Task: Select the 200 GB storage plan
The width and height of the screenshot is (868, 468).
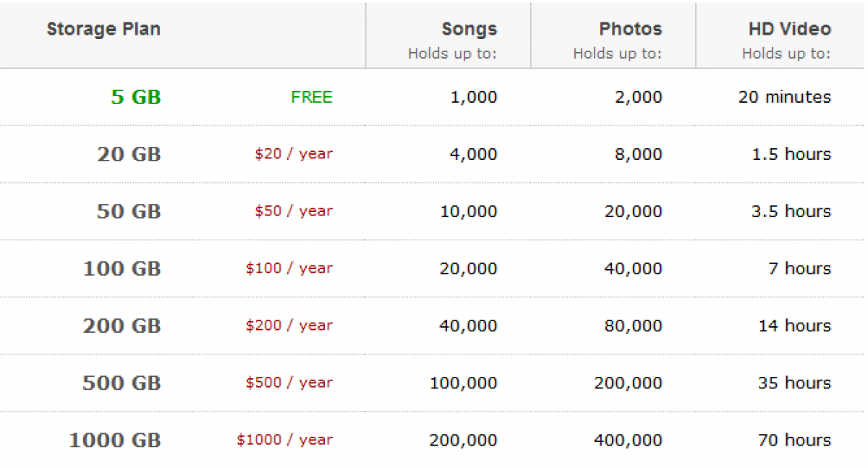Action: click(x=122, y=326)
